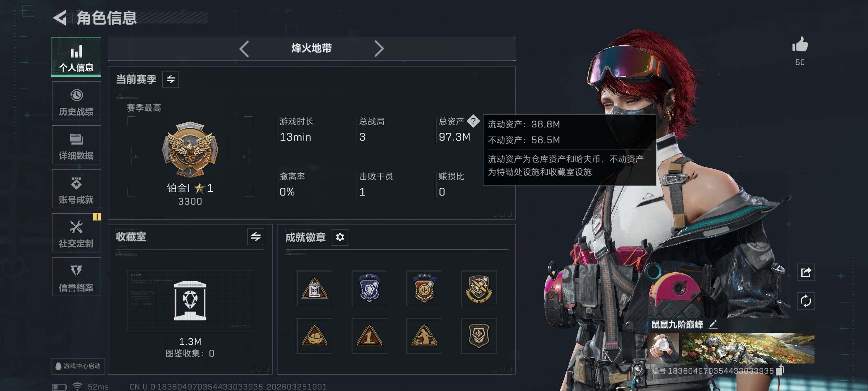Click the 总资产 question mark help icon
The height and width of the screenshot is (391, 868).
[473, 121]
